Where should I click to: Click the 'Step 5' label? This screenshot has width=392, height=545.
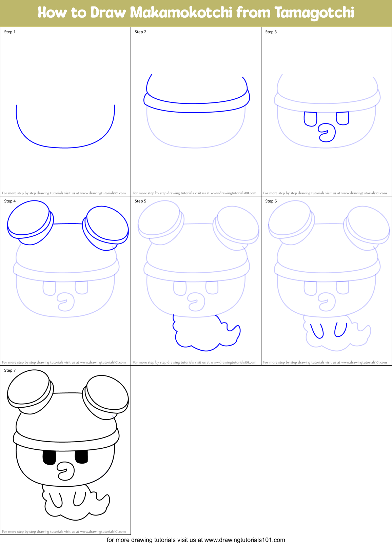tap(140, 201)
